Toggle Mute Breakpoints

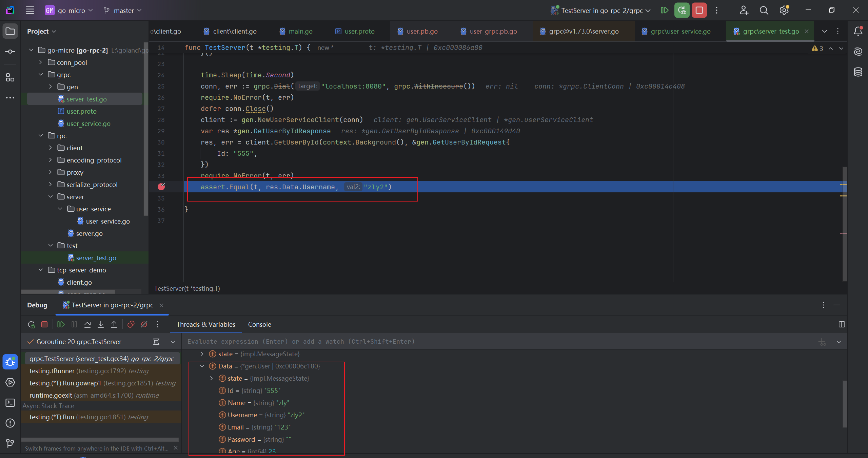point(144,325)
